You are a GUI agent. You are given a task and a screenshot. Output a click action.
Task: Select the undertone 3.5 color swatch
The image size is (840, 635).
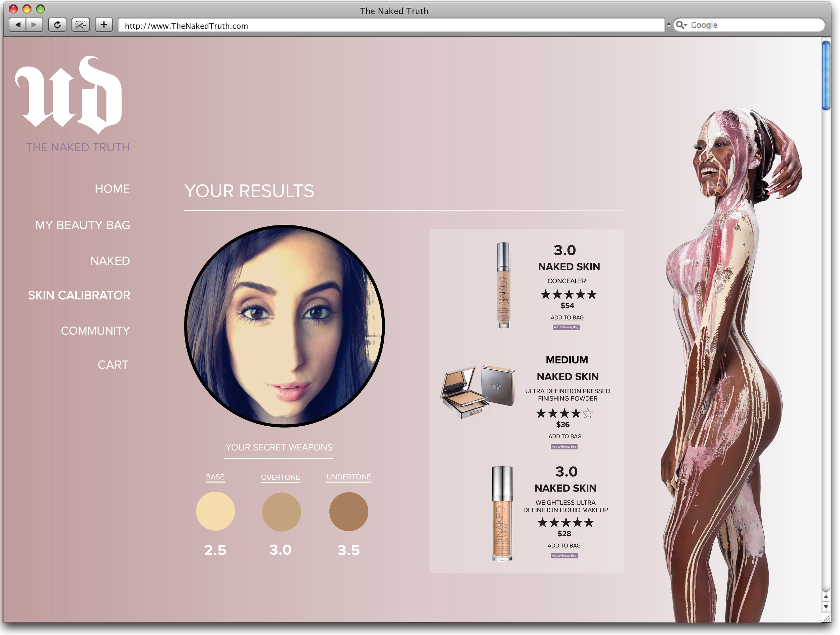349,512
